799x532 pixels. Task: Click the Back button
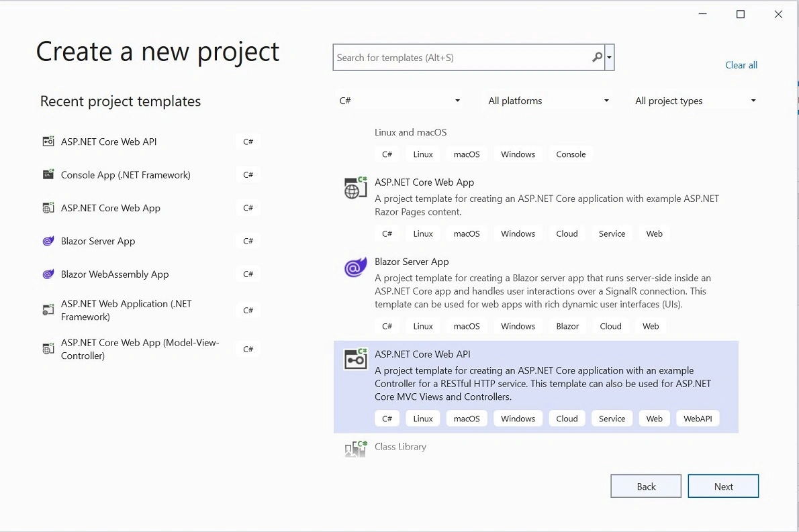pos(646,486)
